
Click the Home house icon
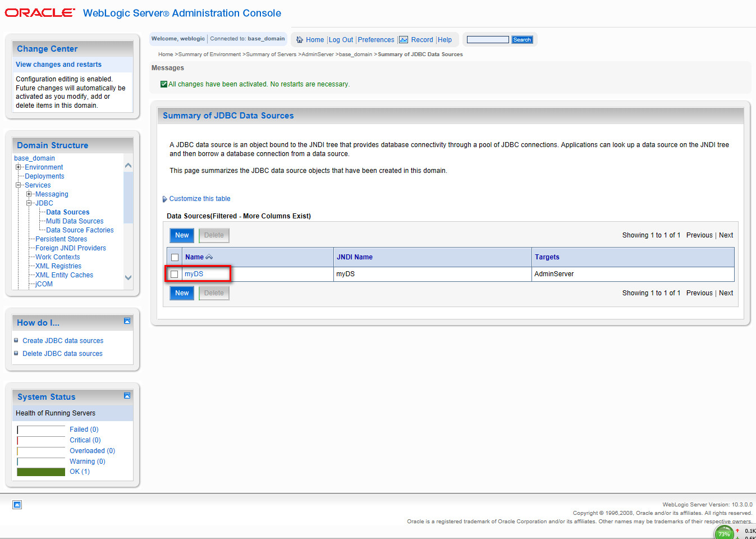300,40
